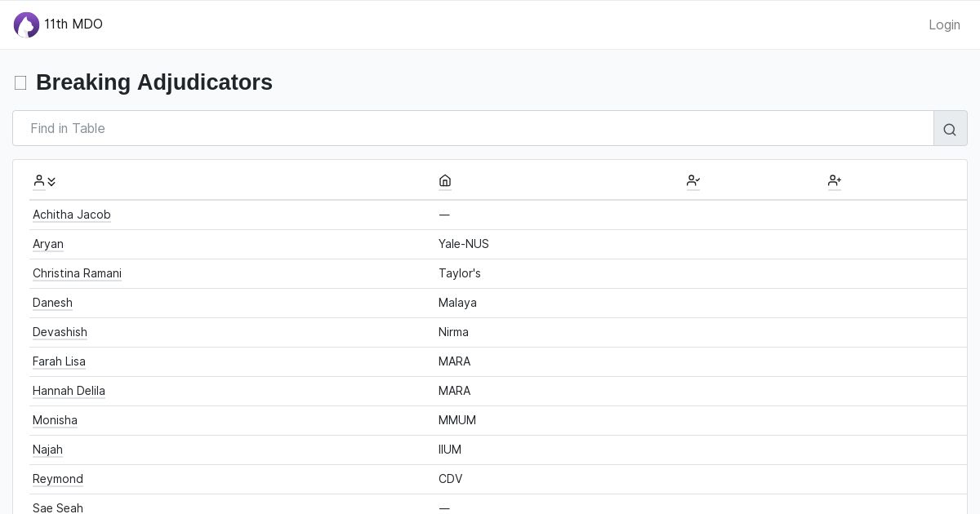Open Aryan's adjudicator entry
This screenshot has height=514, width=980.
click(x=48, y=244)
